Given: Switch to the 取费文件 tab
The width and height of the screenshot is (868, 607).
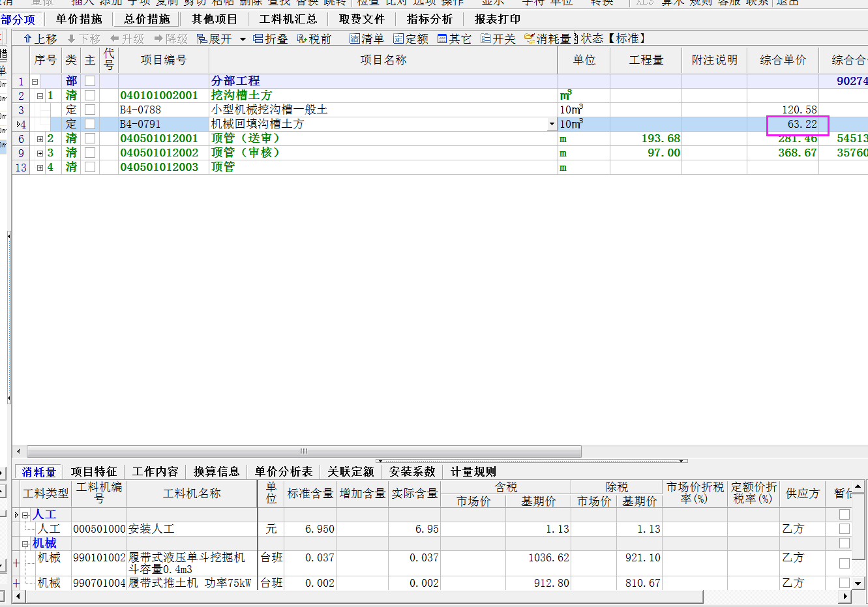Looking at the screenshot, I should (x=362, y=20).
